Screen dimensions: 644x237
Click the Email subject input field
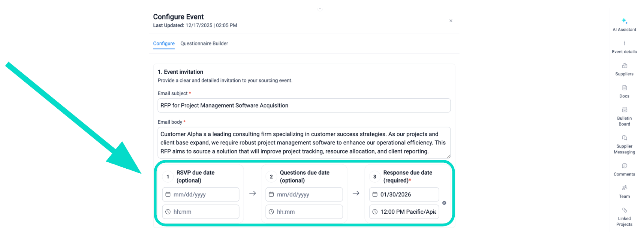(304, 105)
